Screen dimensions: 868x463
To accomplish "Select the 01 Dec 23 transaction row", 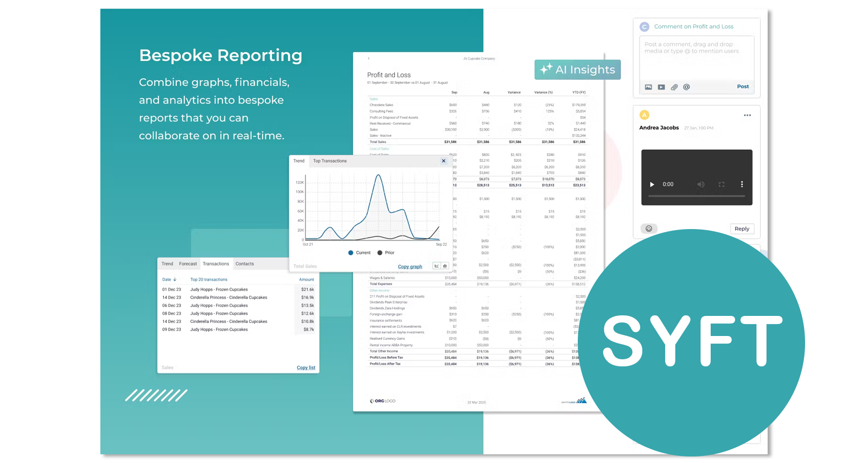I will click(x=238, y=289).
